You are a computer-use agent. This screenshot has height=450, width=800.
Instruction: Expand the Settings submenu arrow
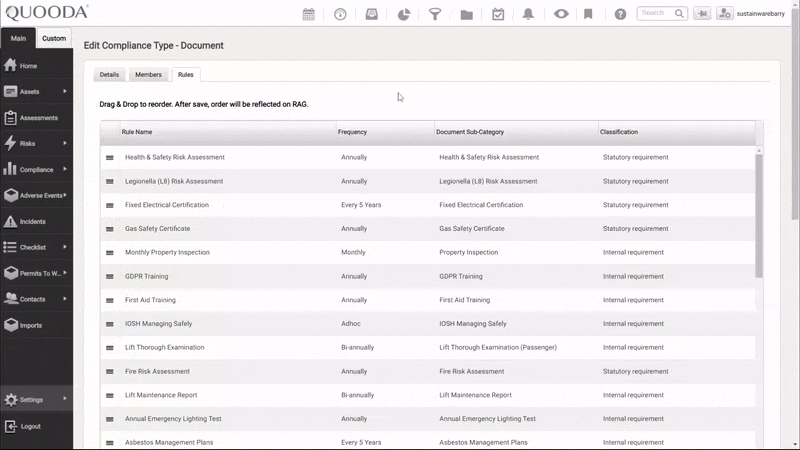(x=65, y=398)
